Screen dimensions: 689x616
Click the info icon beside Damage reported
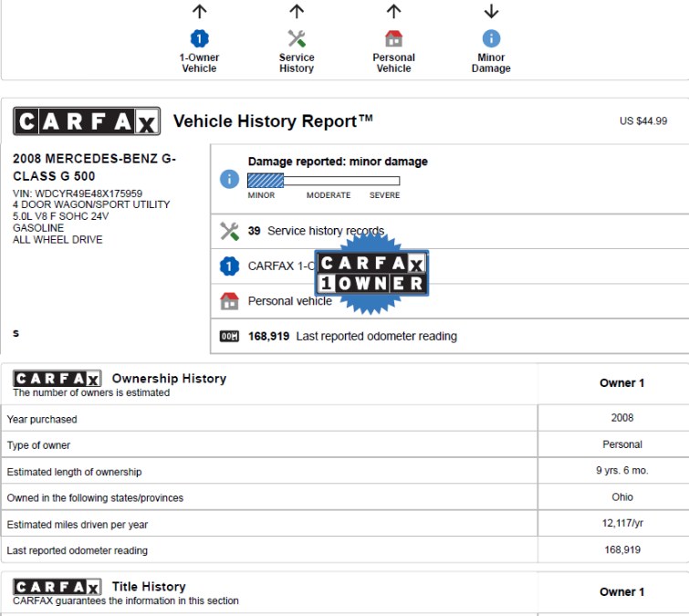pos(229,179)
